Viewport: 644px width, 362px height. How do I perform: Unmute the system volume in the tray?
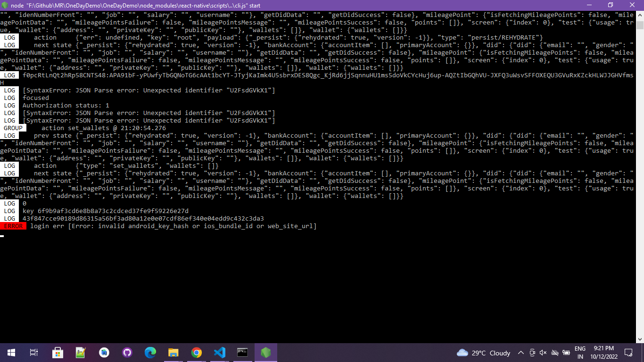pyautogui.click(x=543, y=353)
